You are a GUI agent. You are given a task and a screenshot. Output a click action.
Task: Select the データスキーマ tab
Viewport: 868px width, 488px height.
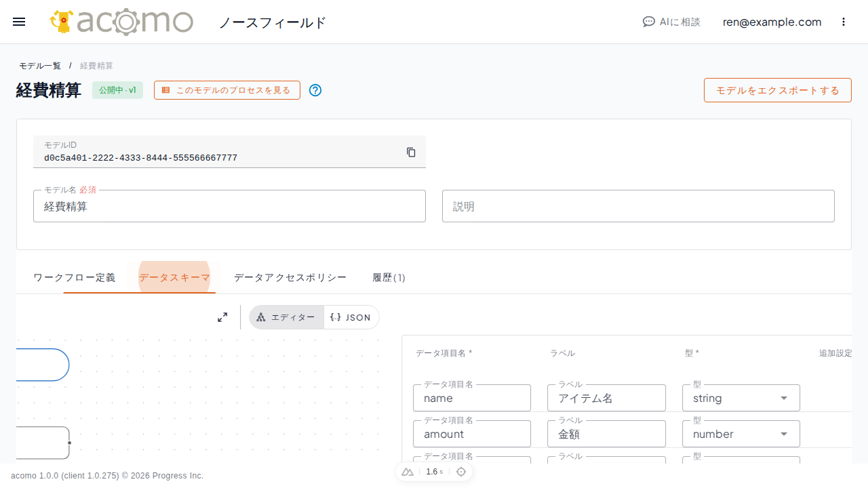174,277
